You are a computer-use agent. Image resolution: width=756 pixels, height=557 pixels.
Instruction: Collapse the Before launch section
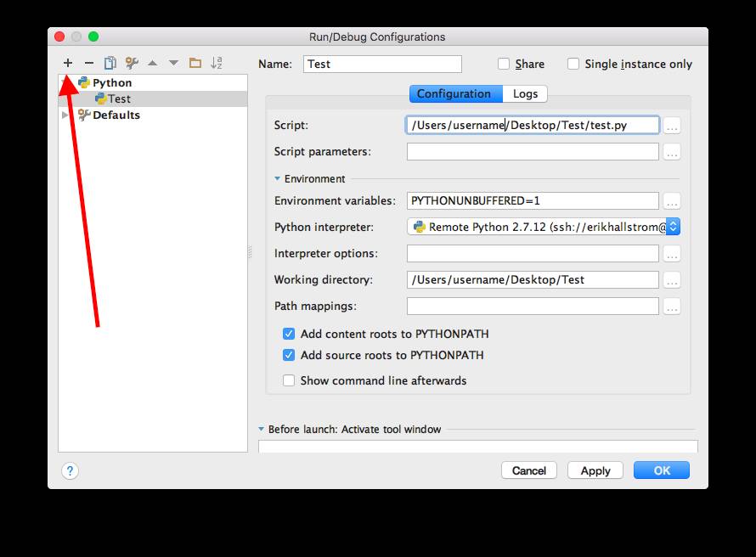pyautogui.click(x=262, y=429)
